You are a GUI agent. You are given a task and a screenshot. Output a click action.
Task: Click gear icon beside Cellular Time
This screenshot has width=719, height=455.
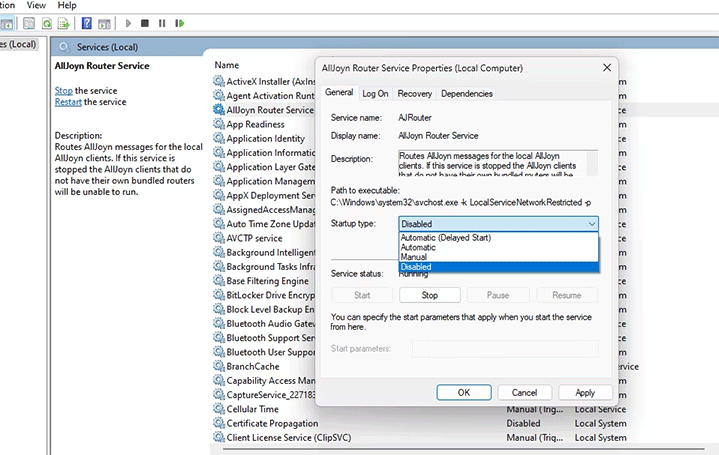pyautogui.click(x=219, y=409)
